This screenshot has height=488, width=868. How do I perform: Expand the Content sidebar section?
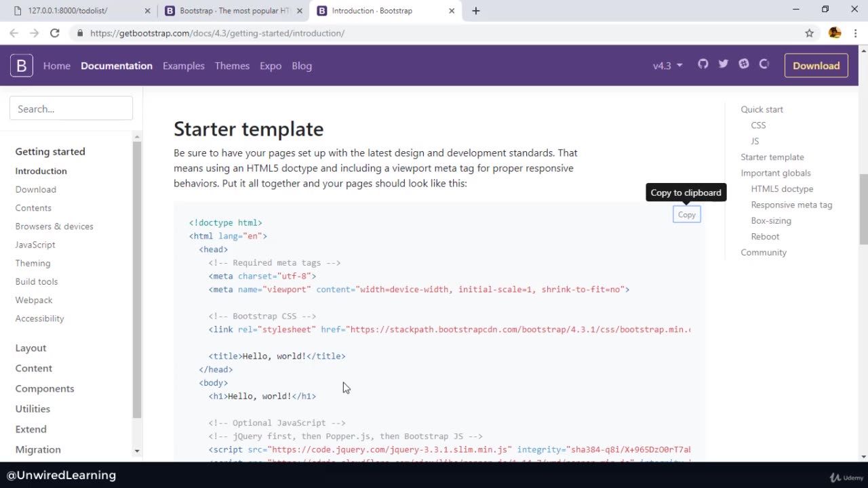(x=34, y=368)
